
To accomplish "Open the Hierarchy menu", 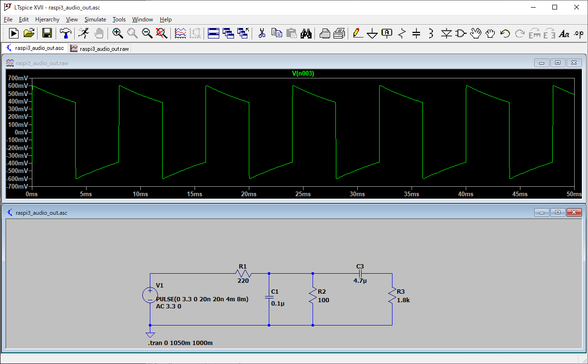I will point(47,19).
